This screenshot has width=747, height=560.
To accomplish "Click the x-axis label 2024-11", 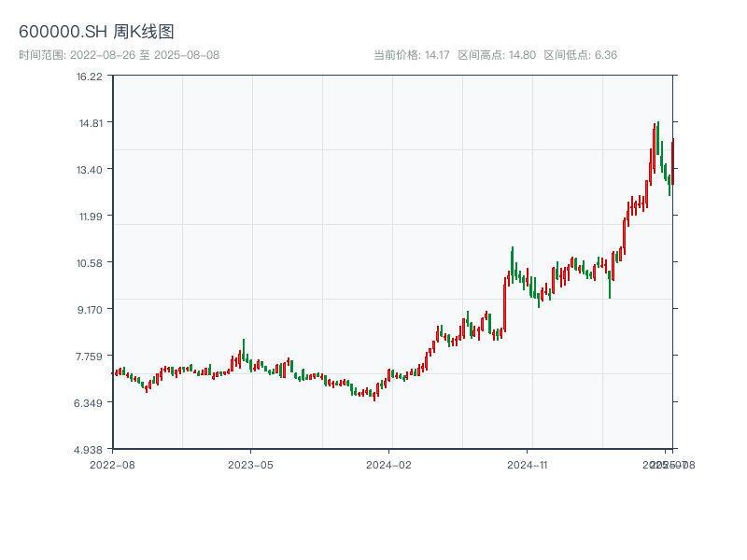I will [527, 465].
